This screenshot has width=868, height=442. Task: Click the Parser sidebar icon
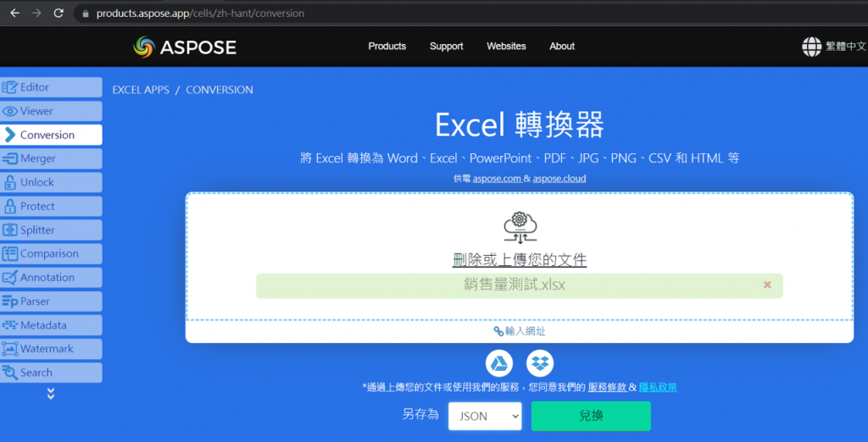pyautogui.click(x=10, y=301)
